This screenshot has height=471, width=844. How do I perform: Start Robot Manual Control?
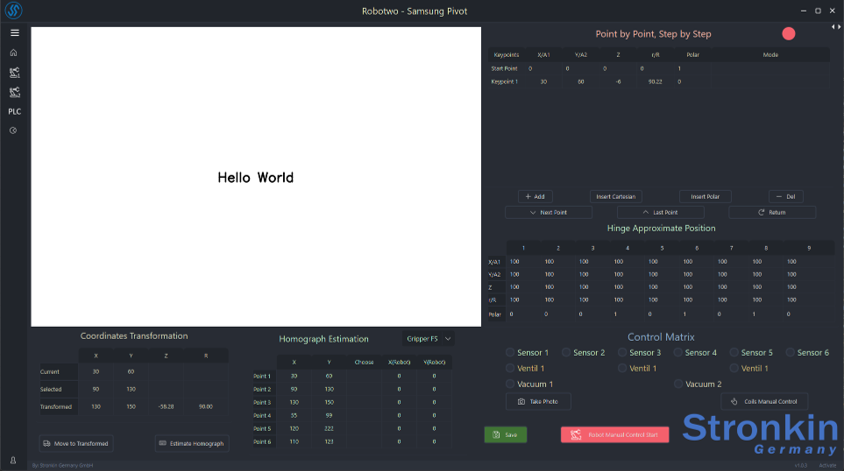pos(615,435)
